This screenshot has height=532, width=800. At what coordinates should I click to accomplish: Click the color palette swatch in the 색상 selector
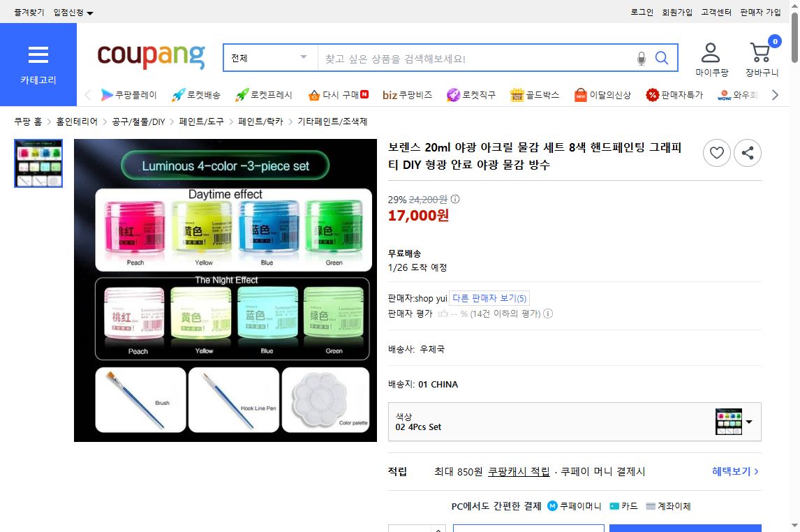[x=729, y=422]
